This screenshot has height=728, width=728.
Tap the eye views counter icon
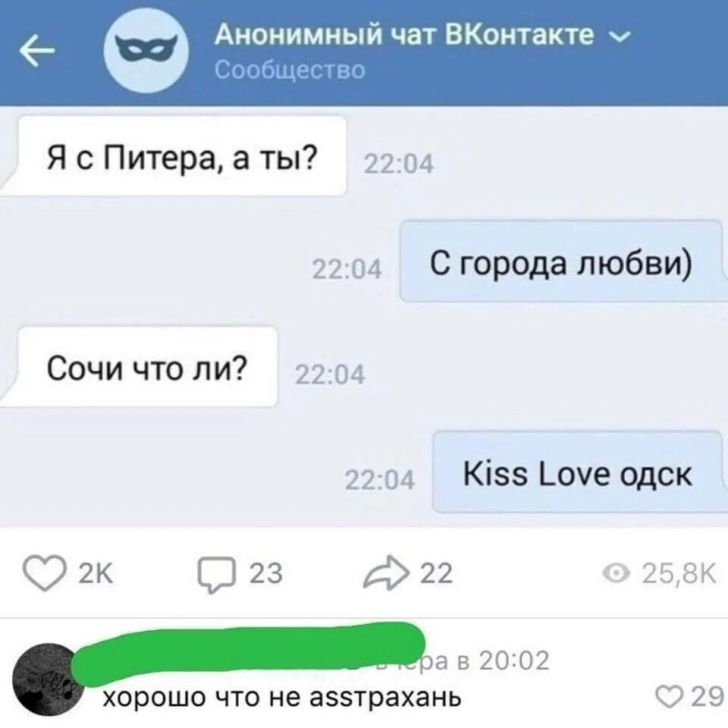point(616,574)
